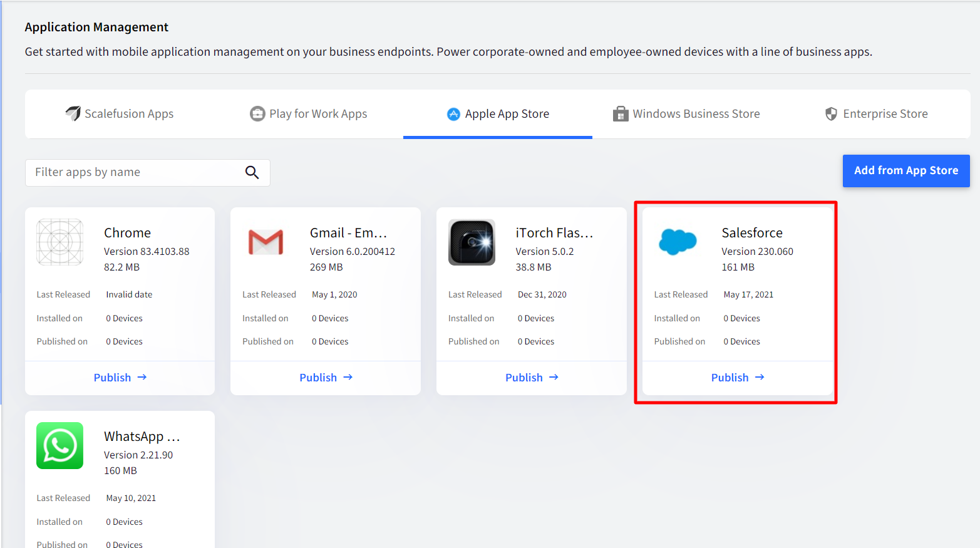The image size is (980, 548).
Task: Select the iTorch Flashlight app title
Action: pos(554,233)
